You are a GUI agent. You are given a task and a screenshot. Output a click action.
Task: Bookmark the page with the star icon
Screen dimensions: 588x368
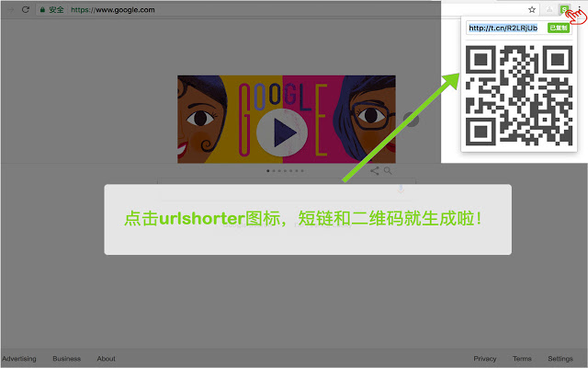click(532, 10)
